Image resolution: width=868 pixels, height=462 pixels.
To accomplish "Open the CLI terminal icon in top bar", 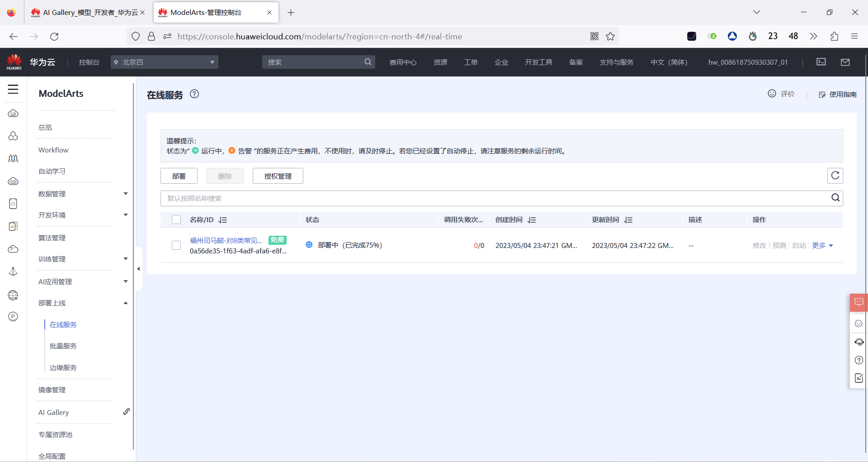I will 821,62.
